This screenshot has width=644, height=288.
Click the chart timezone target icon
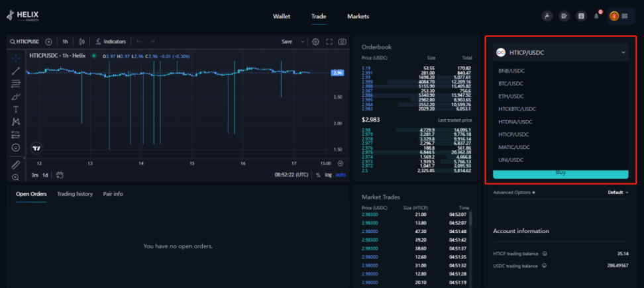coord(341,164)
